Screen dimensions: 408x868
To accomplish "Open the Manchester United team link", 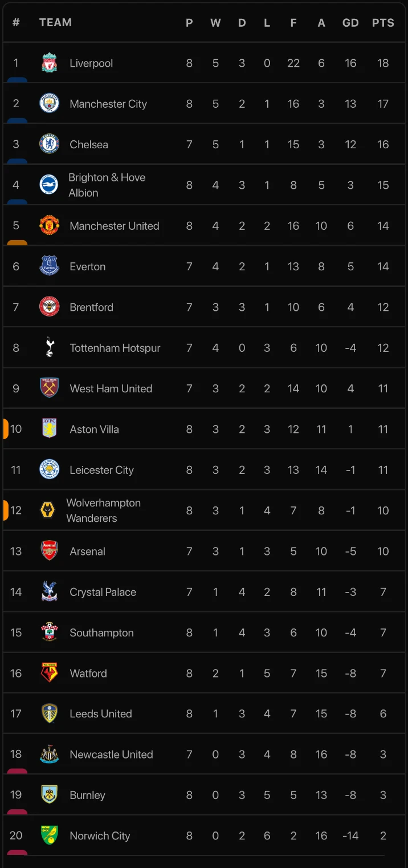I will [x=114, y=226].
